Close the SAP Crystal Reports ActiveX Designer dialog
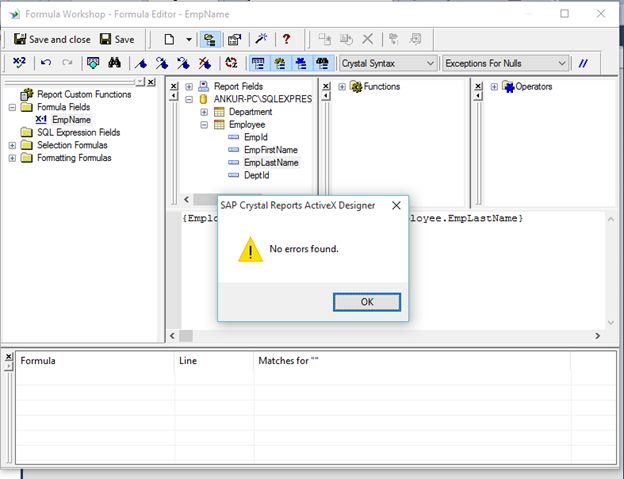 click(396, 205)
